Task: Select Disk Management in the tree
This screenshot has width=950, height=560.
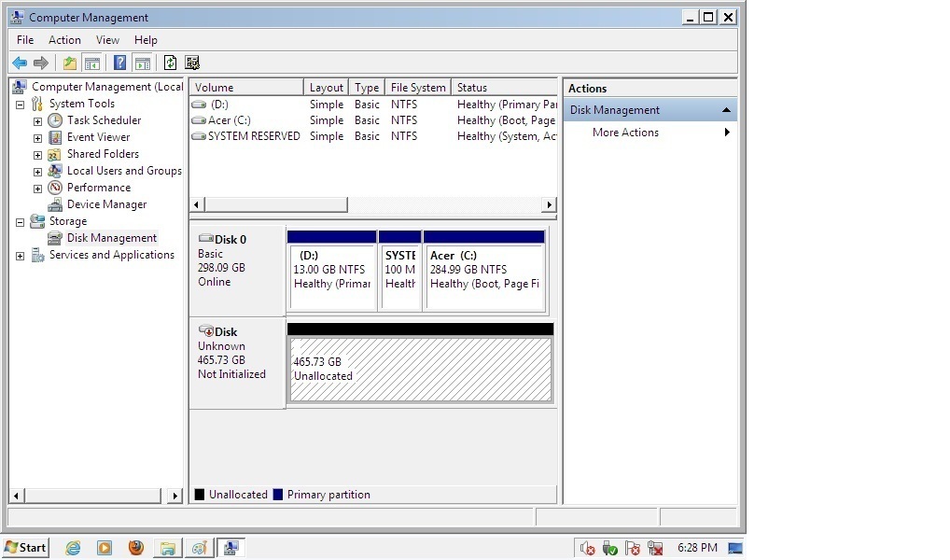Action: click(111, 238)
